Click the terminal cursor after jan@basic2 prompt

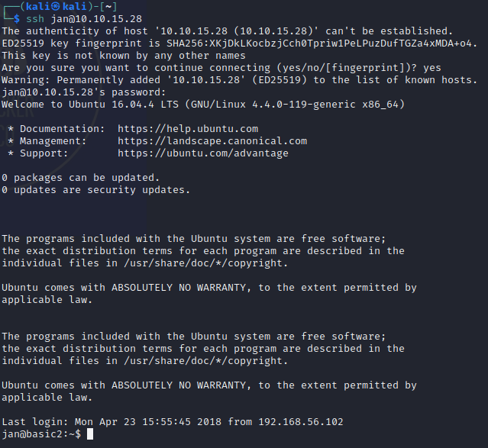point(90,433)
